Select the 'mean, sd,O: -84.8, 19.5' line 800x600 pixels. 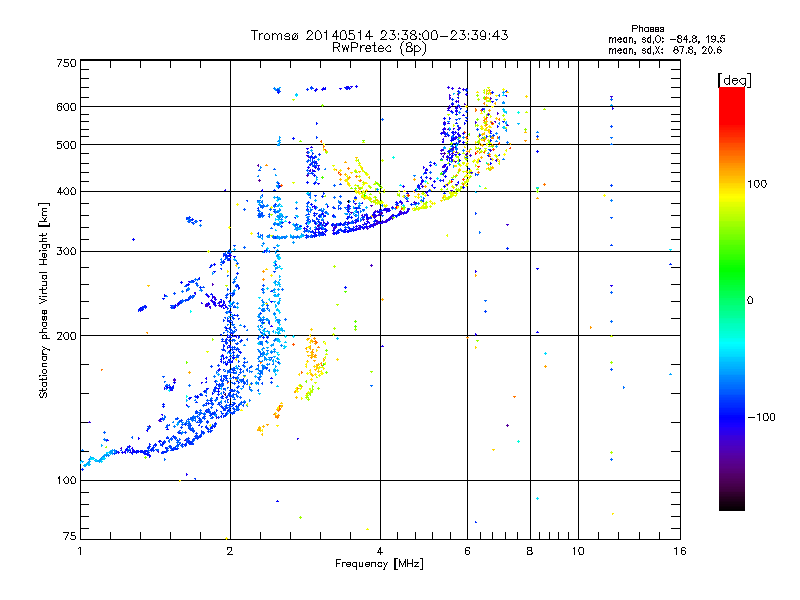pyautogui.click(x=666, y=39)
